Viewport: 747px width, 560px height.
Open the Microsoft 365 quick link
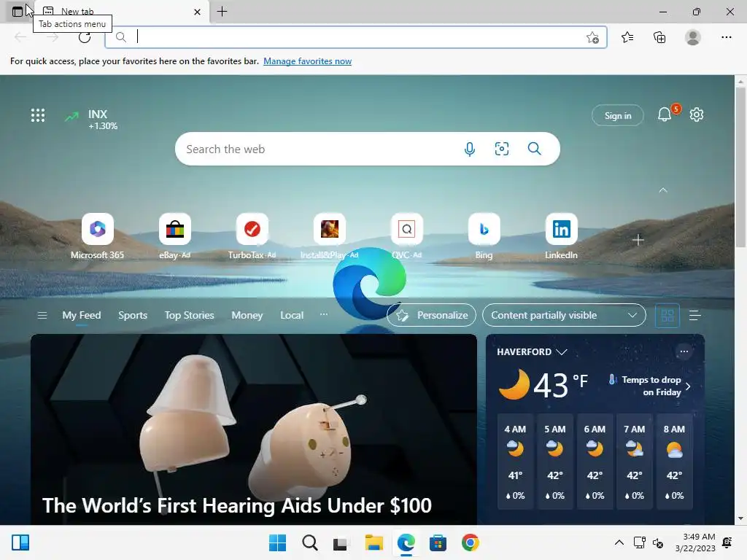click(x=97, y=237)
